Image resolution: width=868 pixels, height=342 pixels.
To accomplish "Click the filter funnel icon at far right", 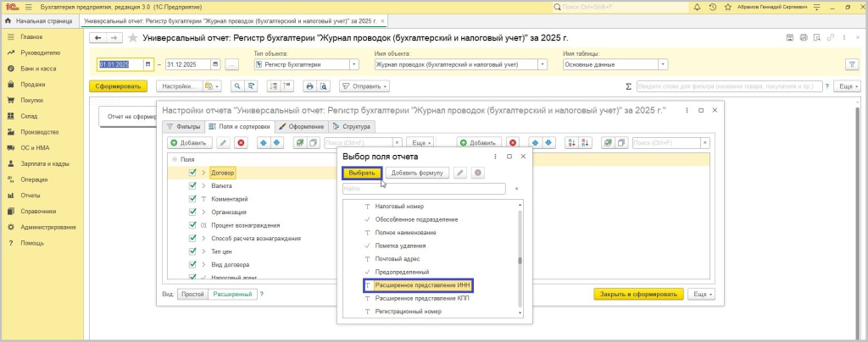I will point(851,64).
